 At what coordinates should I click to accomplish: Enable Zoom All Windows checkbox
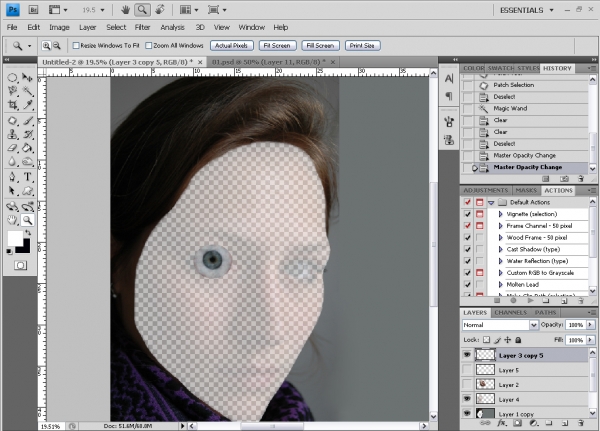[x=149, y=46]
